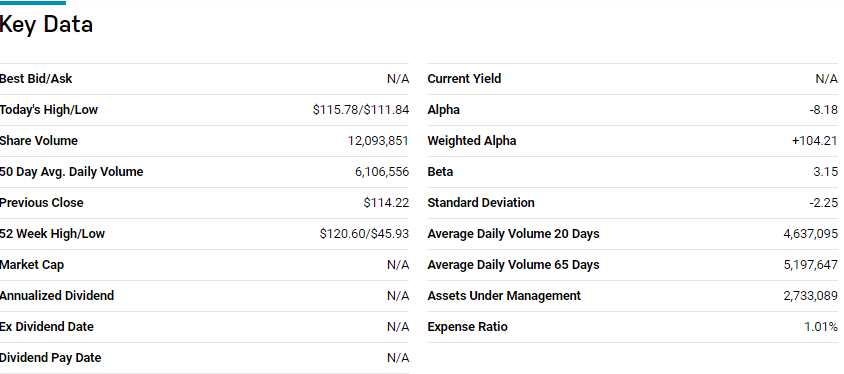Click Average Daily Volume 20 Days label
Viewport: 844px width, 374px height.
point(514,234)
